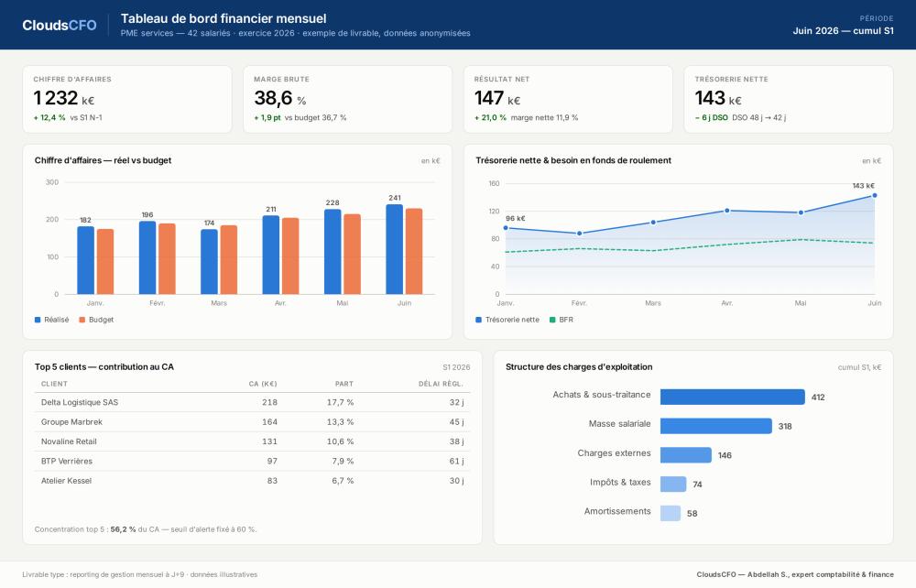This screenshot has width=916, height=588.
Task: Sort by the Délai règl. column header
Action: pyautogui.click(x=442, y=384)
